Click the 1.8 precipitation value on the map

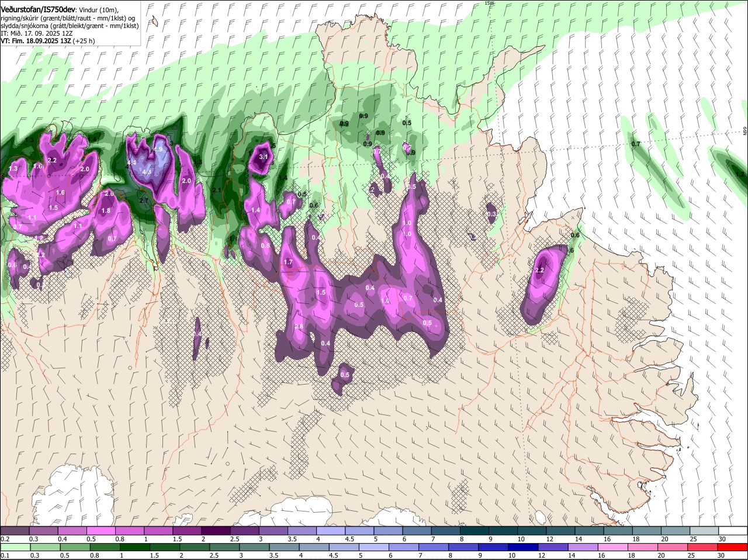pyautogui.click(x=106, y=211)
